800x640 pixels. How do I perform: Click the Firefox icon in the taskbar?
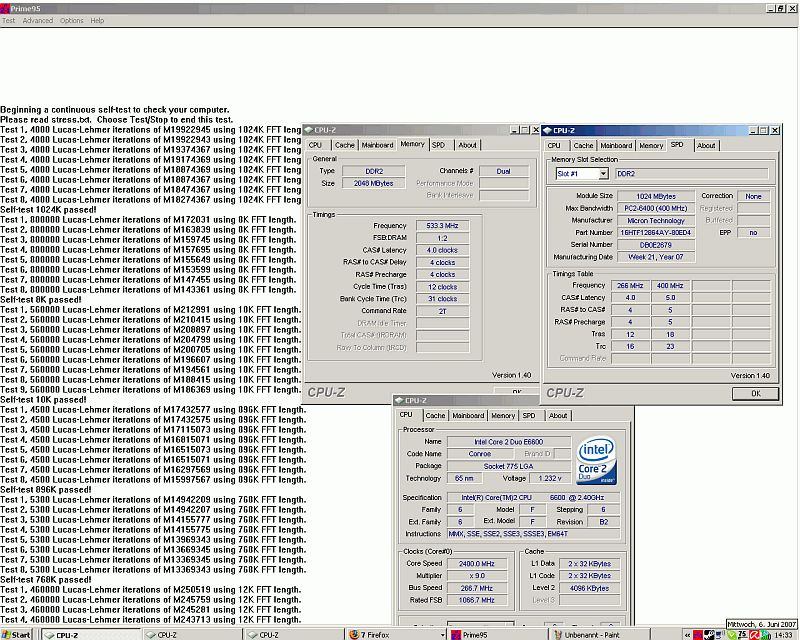(x=354, y=634)
